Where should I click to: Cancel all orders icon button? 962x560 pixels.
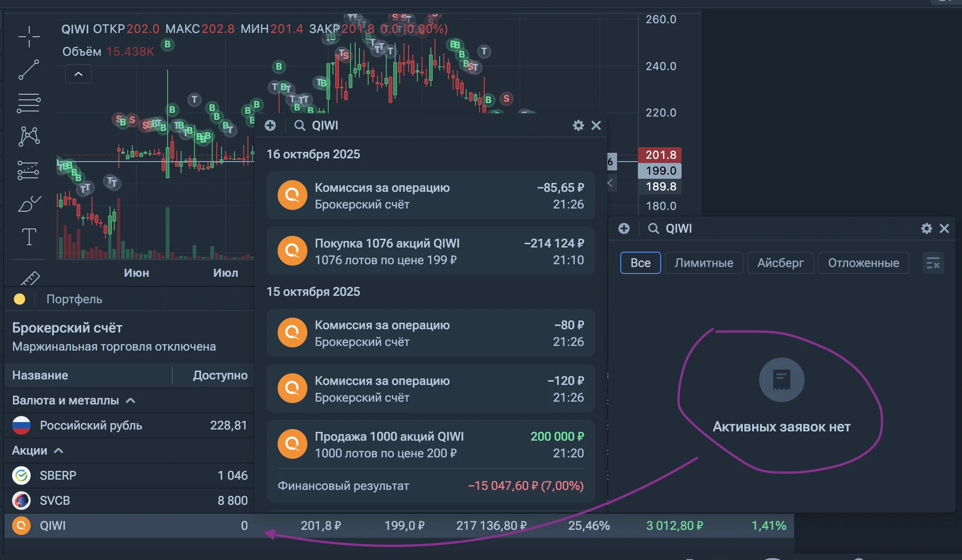coord(933,263)
